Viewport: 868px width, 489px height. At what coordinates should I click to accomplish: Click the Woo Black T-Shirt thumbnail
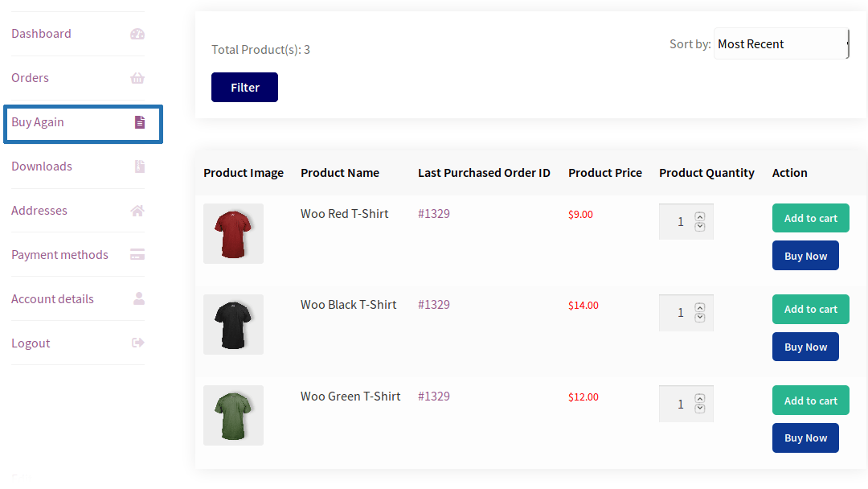pos(233,324)
